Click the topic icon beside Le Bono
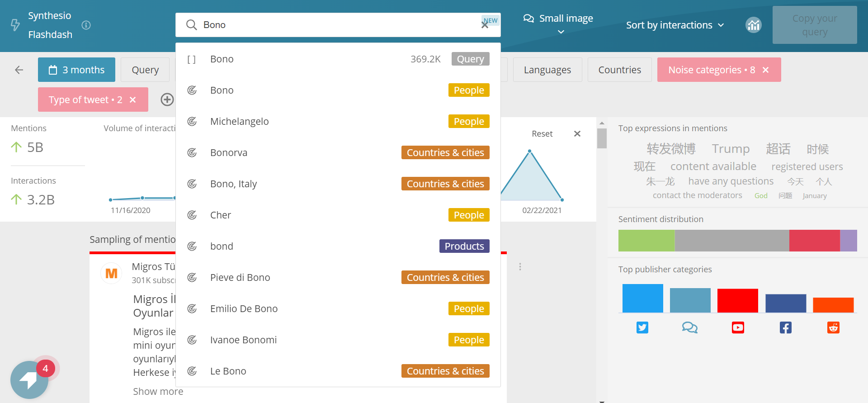 [192, 371]
